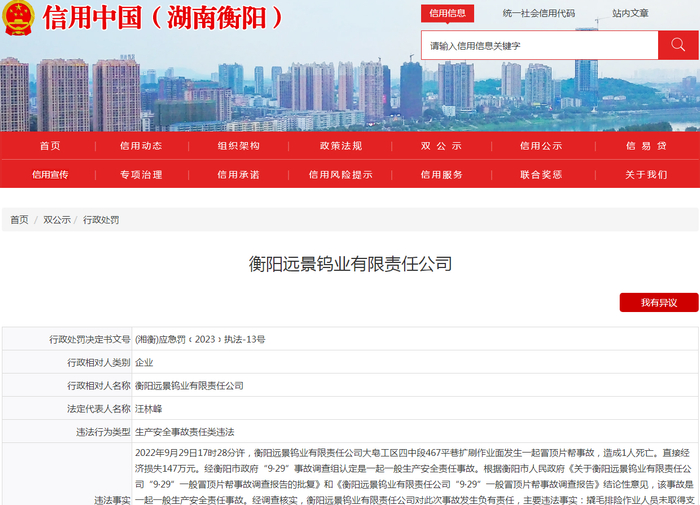Viewport: 700px width, 505px height.
Task: Click the 违法事实 label cell
Action: click(x=67, y=474)
